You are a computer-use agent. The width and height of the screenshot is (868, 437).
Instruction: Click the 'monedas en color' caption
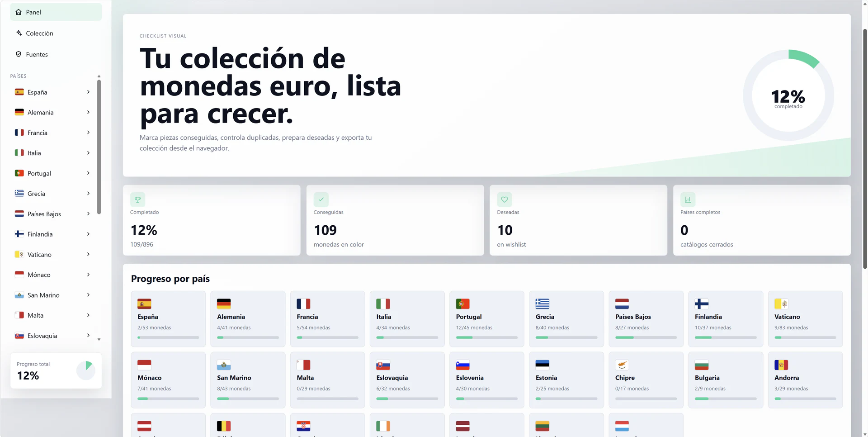[x=339, y=244]
